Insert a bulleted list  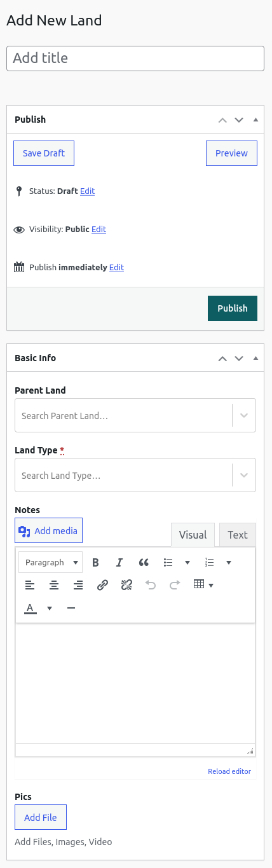coord(168,562)
